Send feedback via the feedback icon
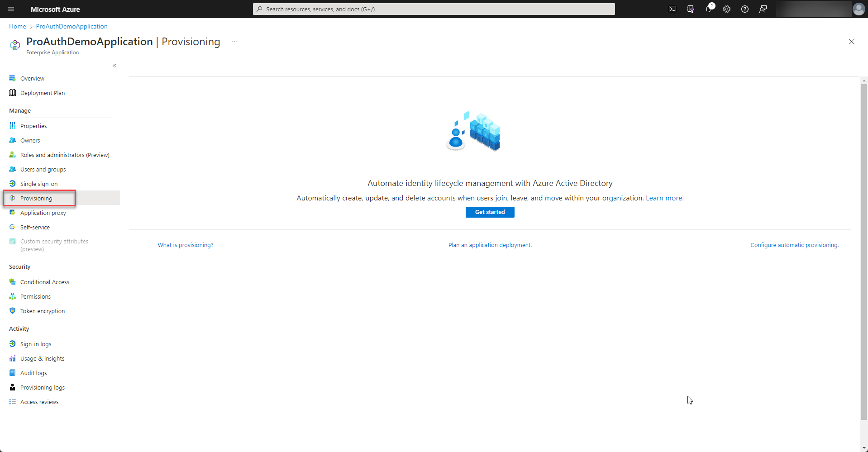 pos(763,9)
